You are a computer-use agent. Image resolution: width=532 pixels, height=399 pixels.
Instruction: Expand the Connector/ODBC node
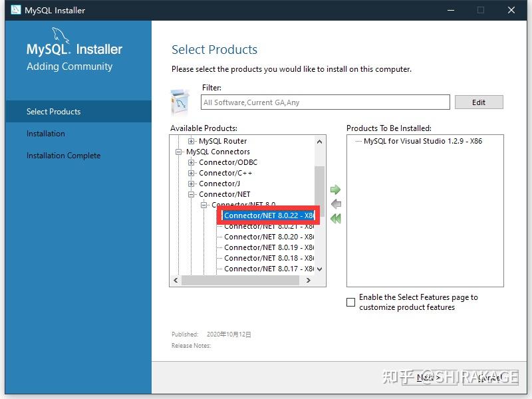tap(192, 162)
